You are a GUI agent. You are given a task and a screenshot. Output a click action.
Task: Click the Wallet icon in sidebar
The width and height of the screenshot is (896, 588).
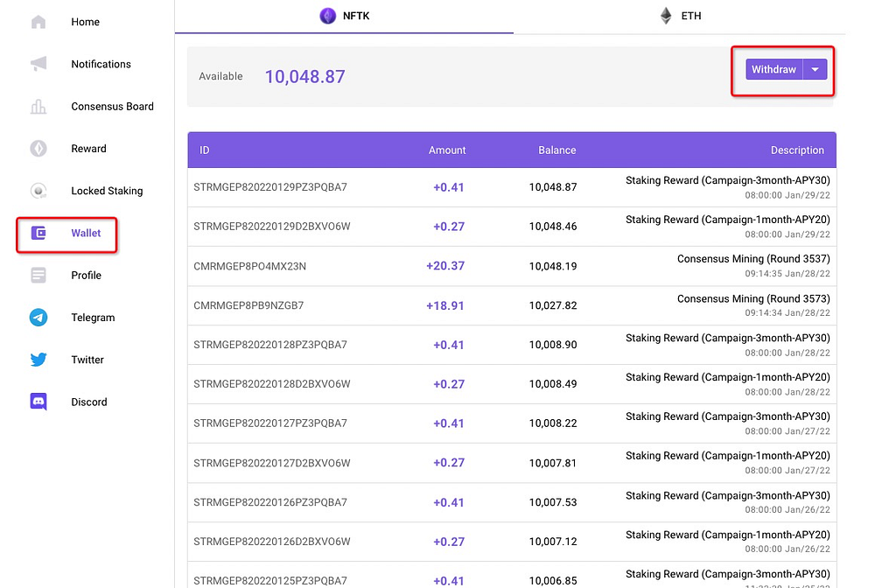[x=38, y=233]
